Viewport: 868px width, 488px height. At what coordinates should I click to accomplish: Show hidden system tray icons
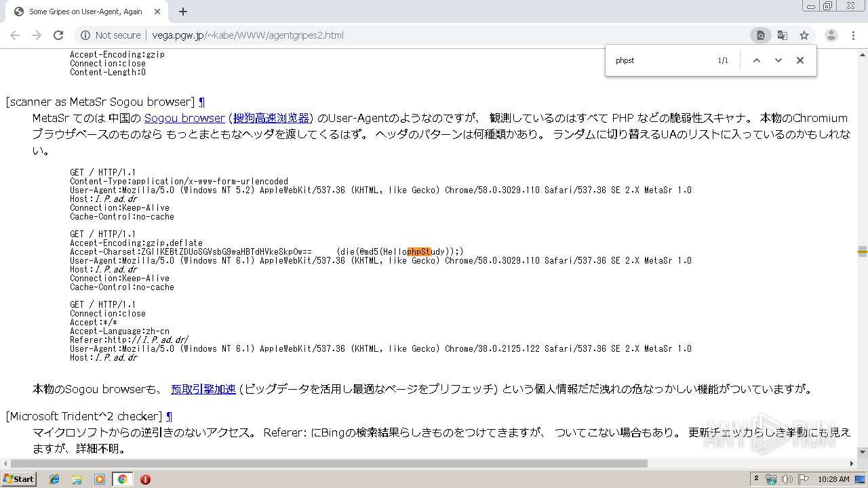pyautogui.click(x=757, y=479)
